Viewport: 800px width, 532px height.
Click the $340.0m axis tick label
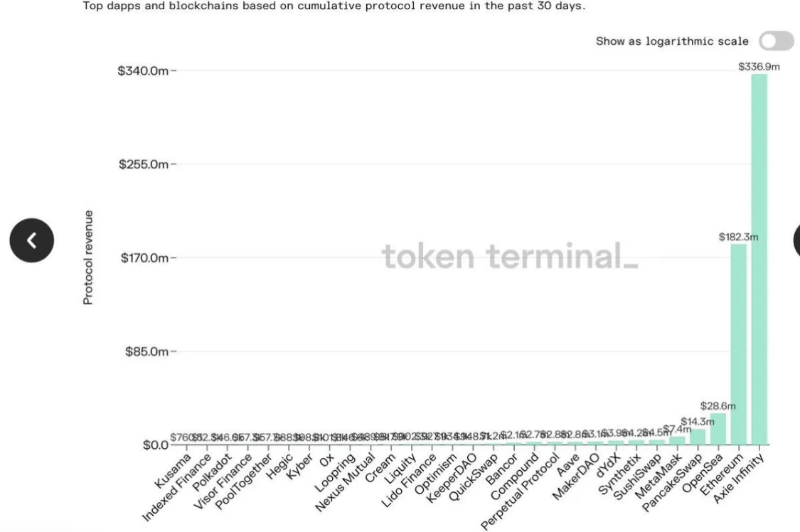coord(143,70)
